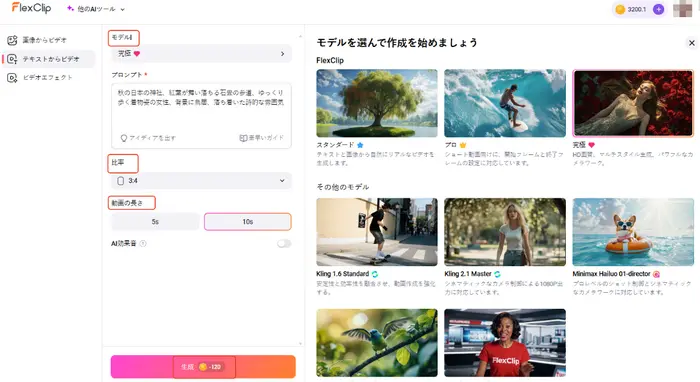The image size is (700, 382).
Task: Select the Minimax Hailuo 01-director corgi thumbnail
Action: (633, 232)
